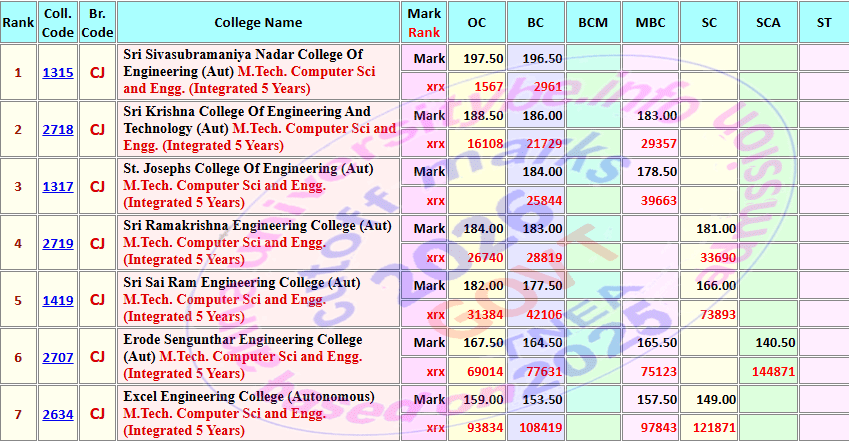Click SC rank value 121871
The height and width of the screenshot is (442, 849).
tap(715, 427)
